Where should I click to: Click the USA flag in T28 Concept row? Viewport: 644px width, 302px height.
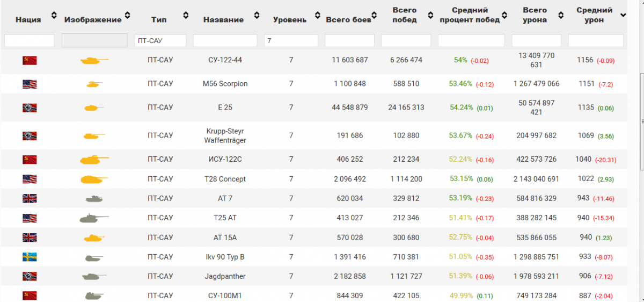[30, 179]
